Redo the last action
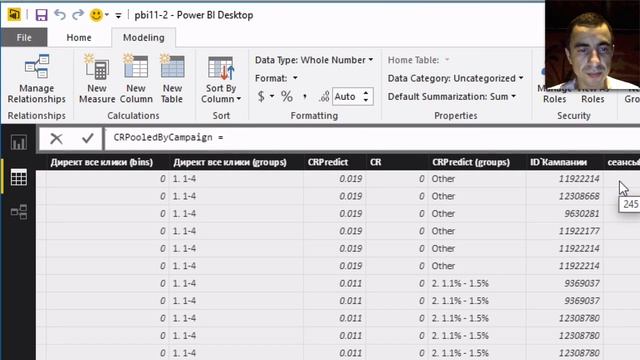 (x=78, y=15)
